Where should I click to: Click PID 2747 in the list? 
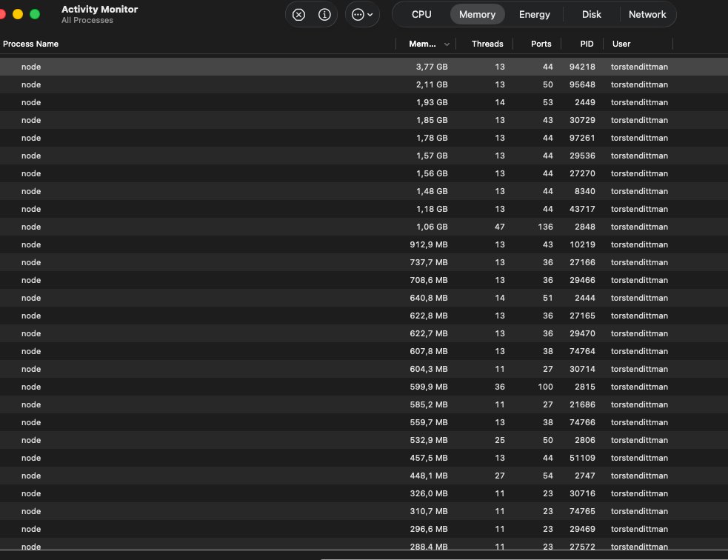point(584,476)
